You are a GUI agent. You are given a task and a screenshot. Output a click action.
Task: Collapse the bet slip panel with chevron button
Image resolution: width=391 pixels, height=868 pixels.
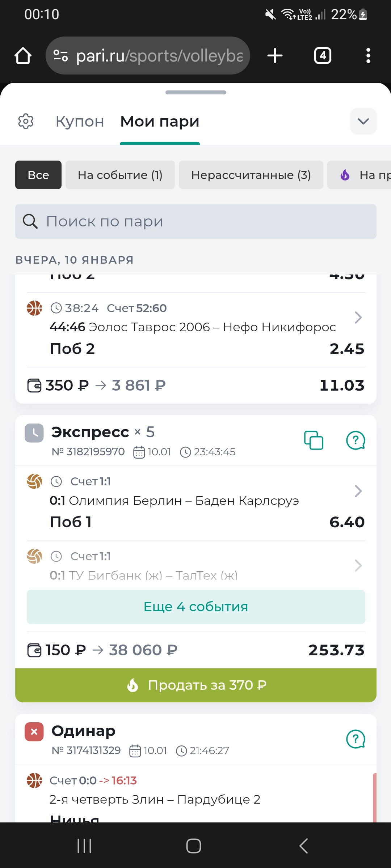363,122
